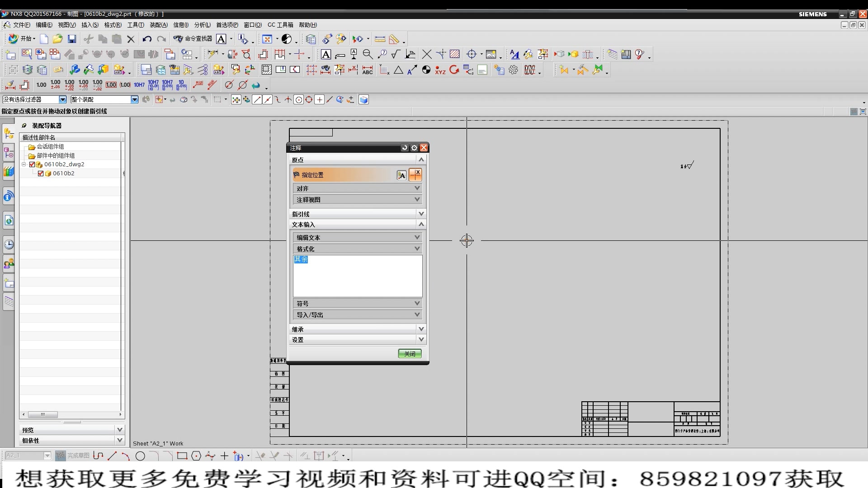Click the 关闭 button
This screenshot has width=868, height=488.
point(410,354)
